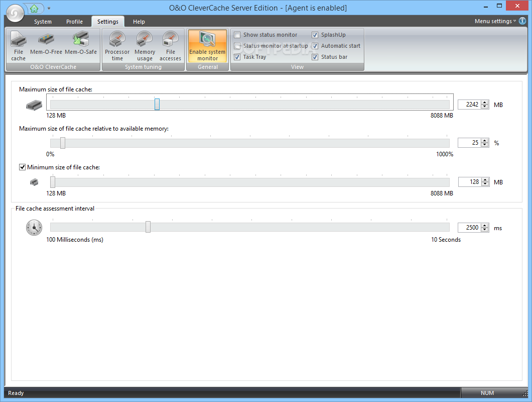Click the 25 percent value field
This screenshot has height=402, width=532.
coord(469,143)
